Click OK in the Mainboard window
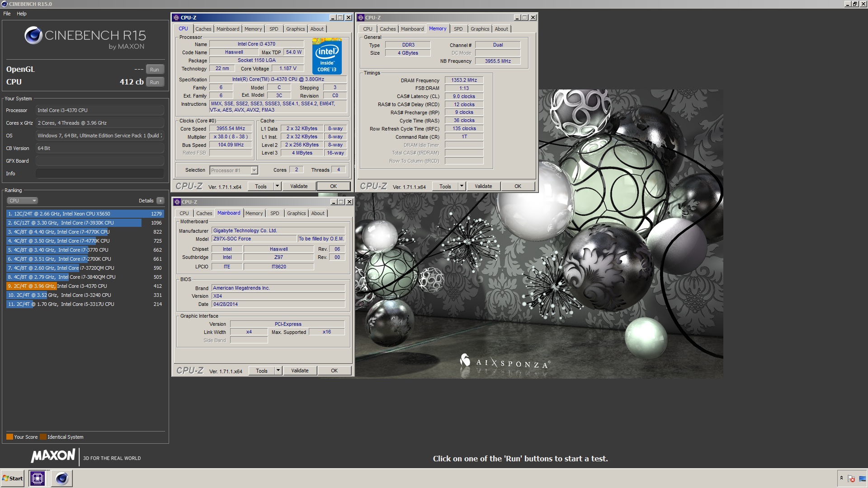The image size is (868, 488). pyautogui.click(x=335, y=371)
